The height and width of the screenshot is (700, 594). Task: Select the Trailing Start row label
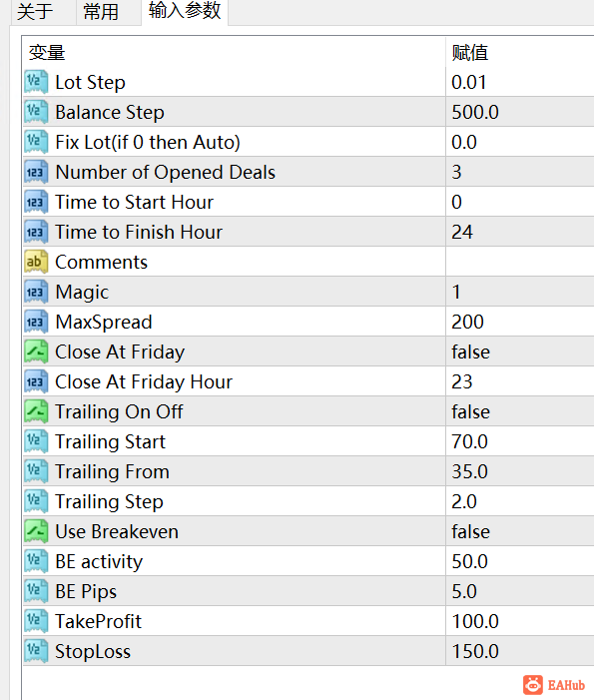(x=110, y=441)
